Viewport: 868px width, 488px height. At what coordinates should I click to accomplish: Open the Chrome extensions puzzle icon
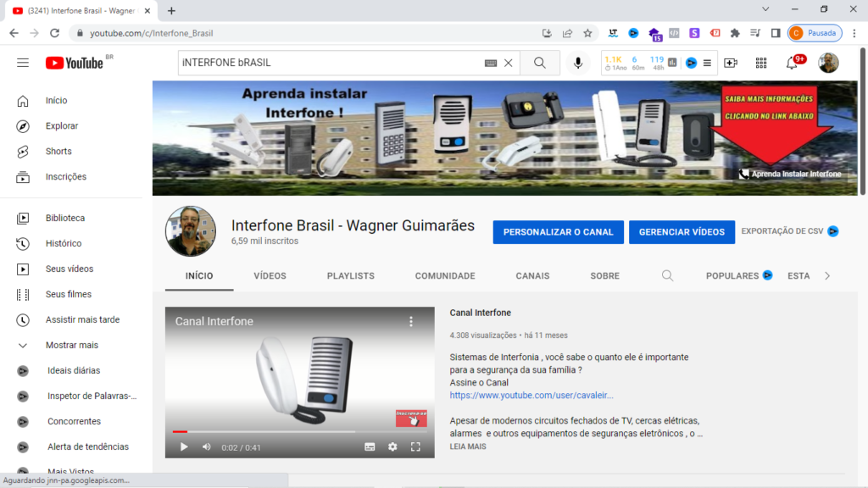735,33
